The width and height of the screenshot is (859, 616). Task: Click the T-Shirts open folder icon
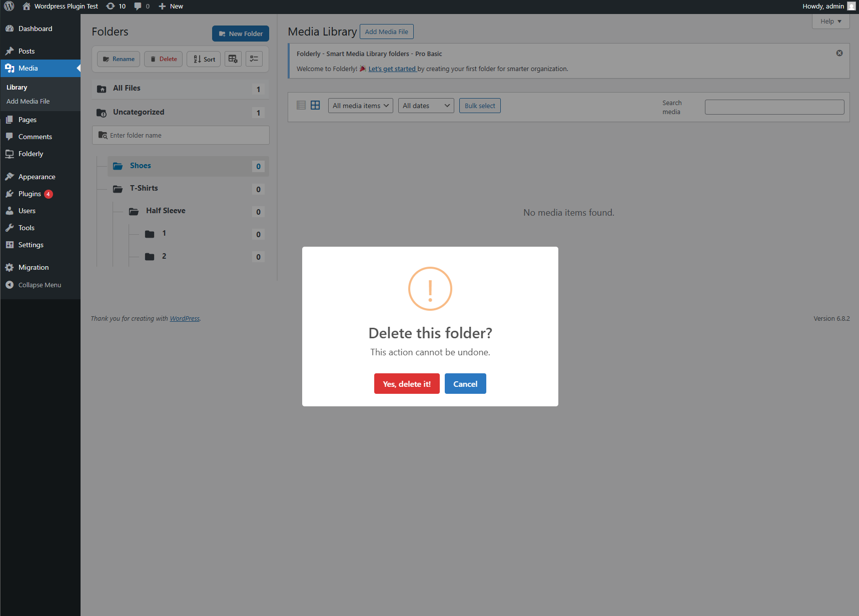tap(118, 189)
